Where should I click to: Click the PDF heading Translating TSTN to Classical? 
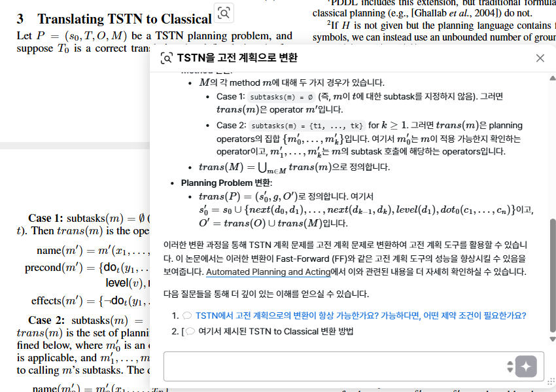[124, 19]
